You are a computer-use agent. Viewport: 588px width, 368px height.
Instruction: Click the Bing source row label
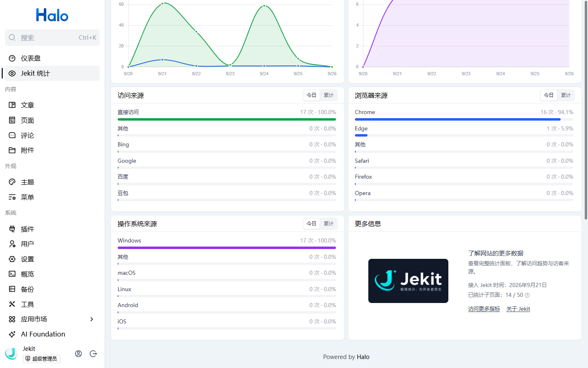123,145
